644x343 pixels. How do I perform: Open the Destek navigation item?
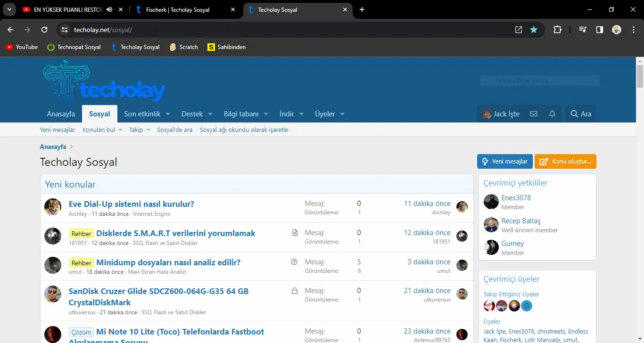click(192, 114)
